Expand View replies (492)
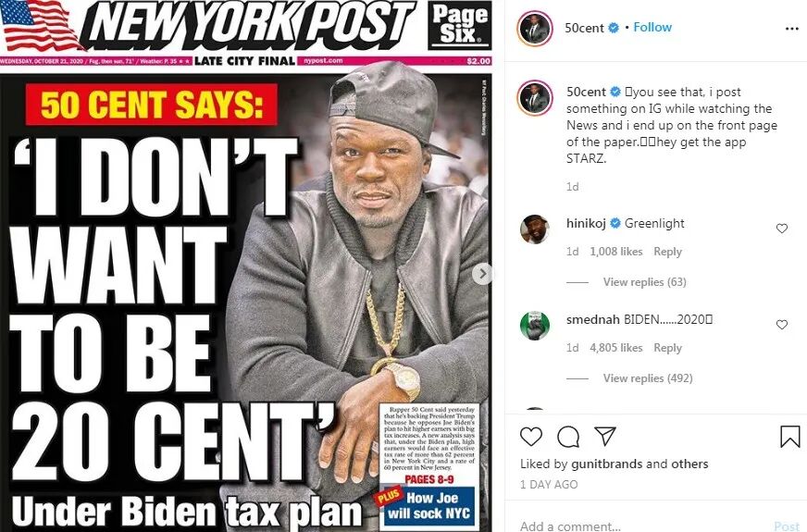The image size is (807, 532). [x=648, y=378]
